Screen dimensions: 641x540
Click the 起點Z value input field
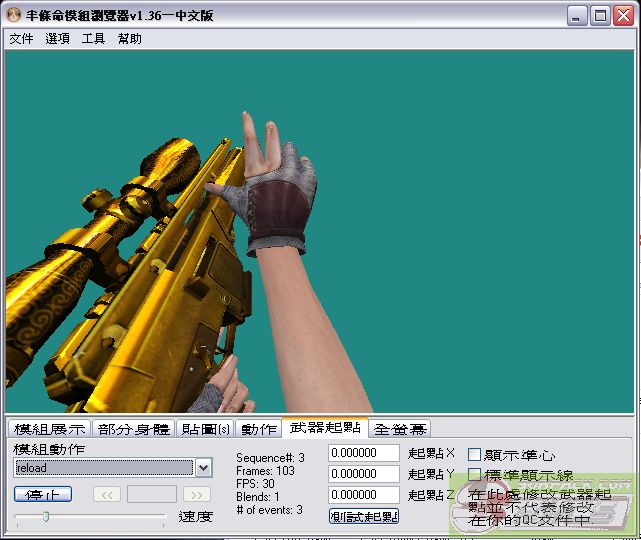[364, 495]
